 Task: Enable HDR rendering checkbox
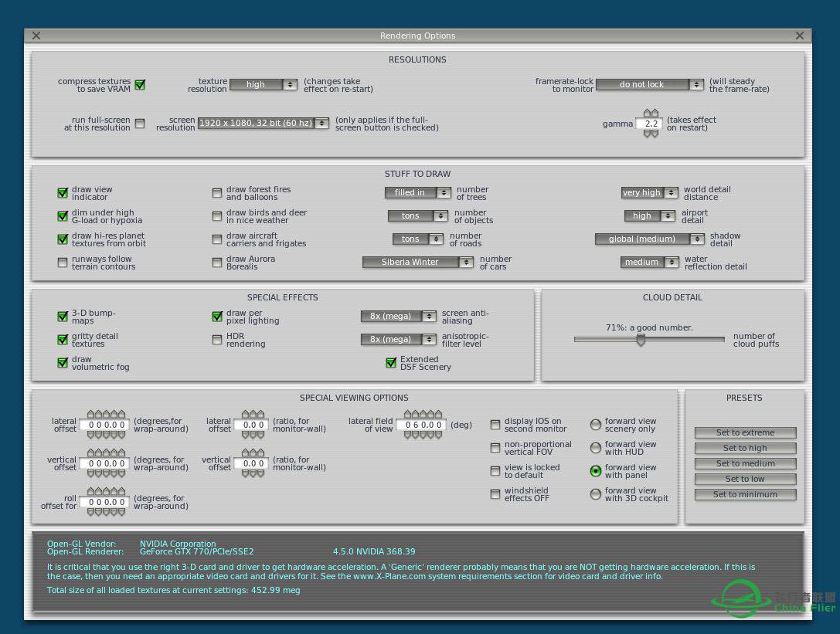[x=217, y=340]
